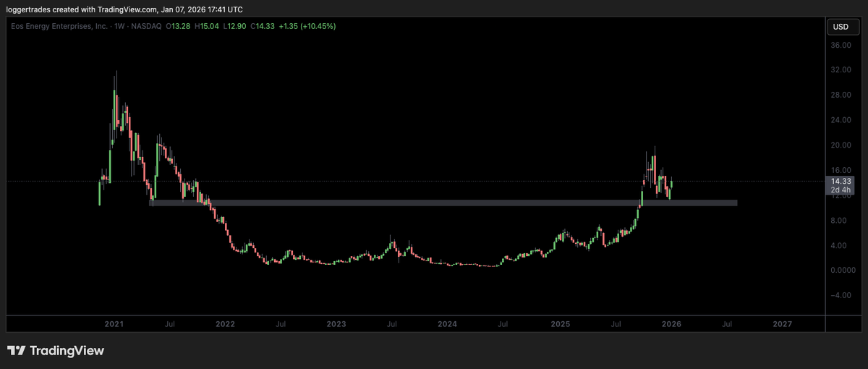The height and width of the screenshot is (369, 868).
Task: Click the 24.00 price axis label
Action: pyautogui.click(x=841, y=120)
